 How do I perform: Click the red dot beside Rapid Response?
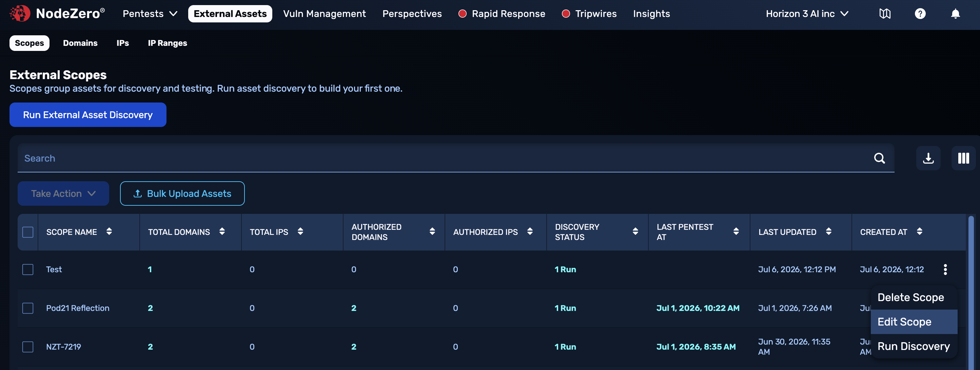[462, 14]
